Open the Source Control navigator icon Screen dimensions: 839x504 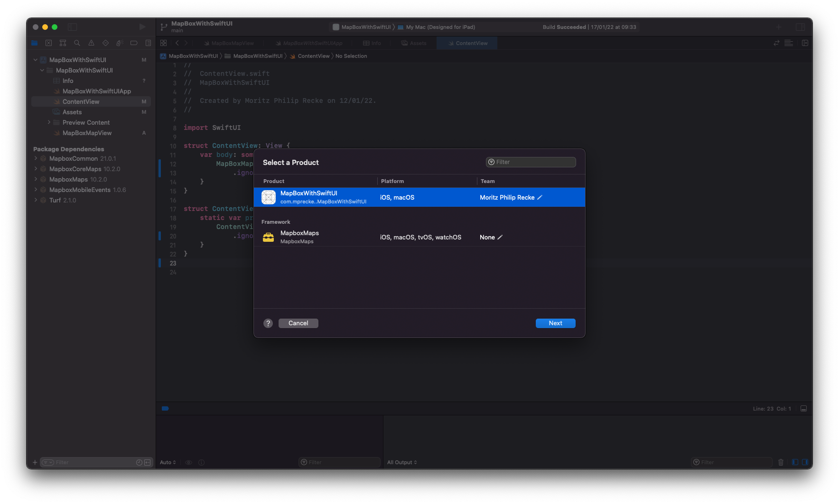point(48,43)
